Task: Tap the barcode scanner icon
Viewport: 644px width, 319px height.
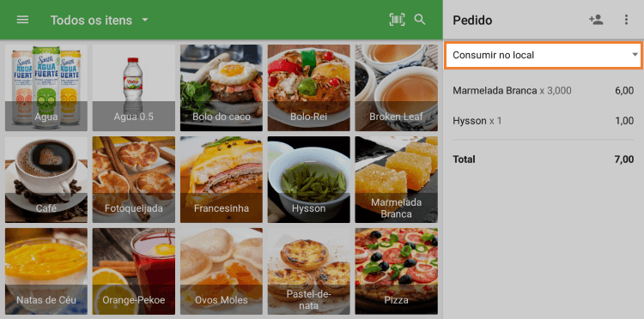Action: tap(397, 20)
